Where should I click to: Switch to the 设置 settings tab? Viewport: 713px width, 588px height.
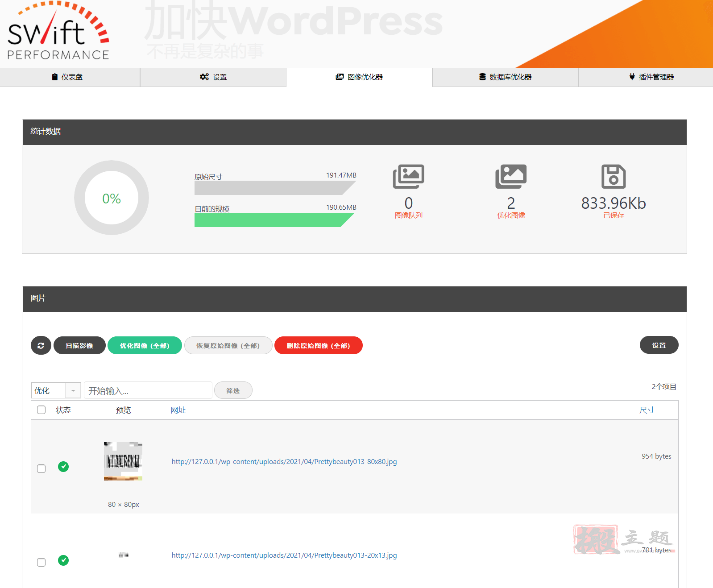click(213, 77)
